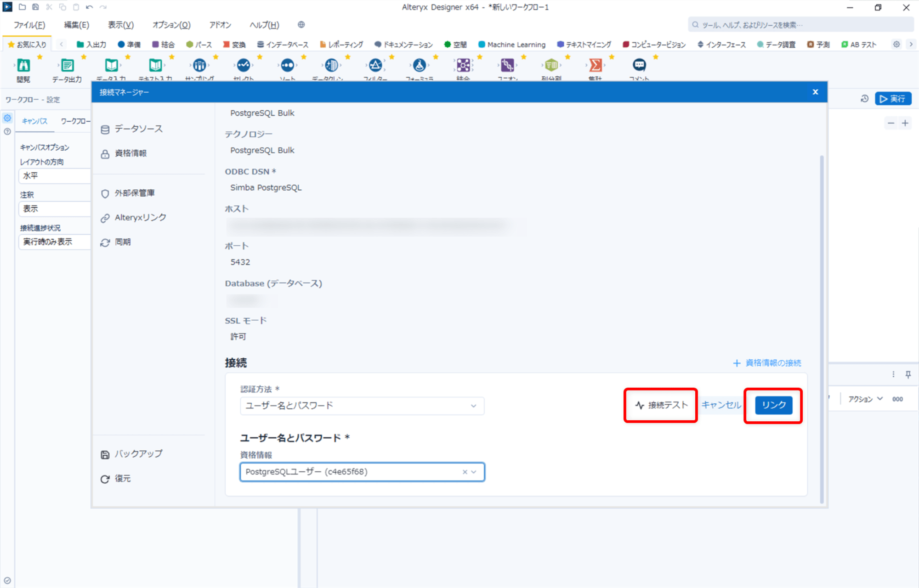
Task: Select the Comment tool icon
Action: click(x=639, y=65)
